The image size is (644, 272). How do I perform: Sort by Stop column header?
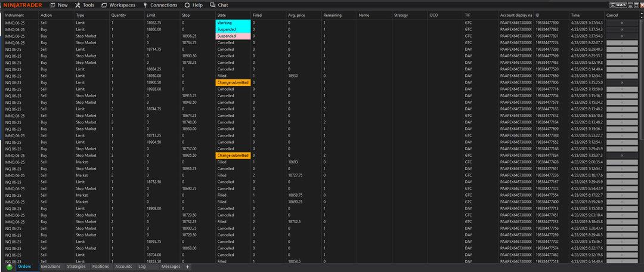197,15
